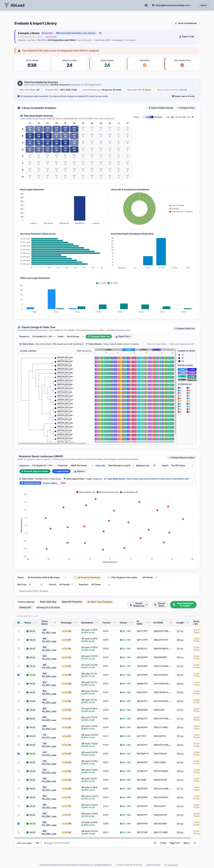Viewport: 214px width, 868px height.
Task: Open the Depth Top 24 Clones dropdown
Action: coord(74,337)
